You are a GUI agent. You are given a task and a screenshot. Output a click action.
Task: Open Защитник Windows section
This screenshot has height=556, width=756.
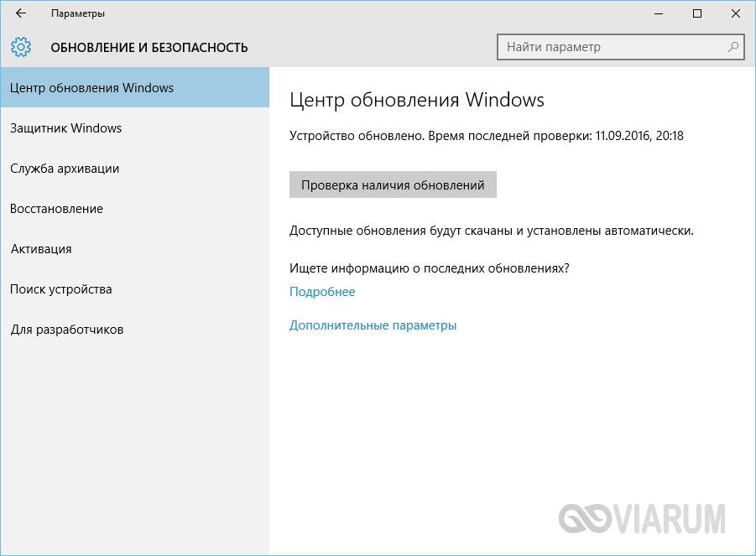134,128
